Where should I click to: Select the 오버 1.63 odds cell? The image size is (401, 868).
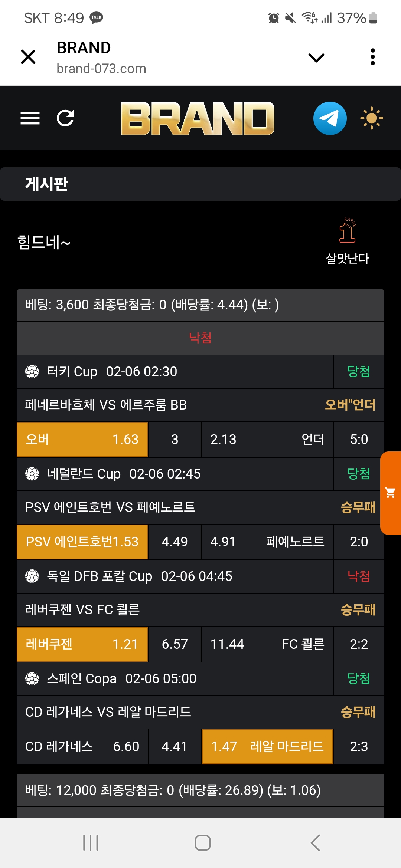[82, 440]
